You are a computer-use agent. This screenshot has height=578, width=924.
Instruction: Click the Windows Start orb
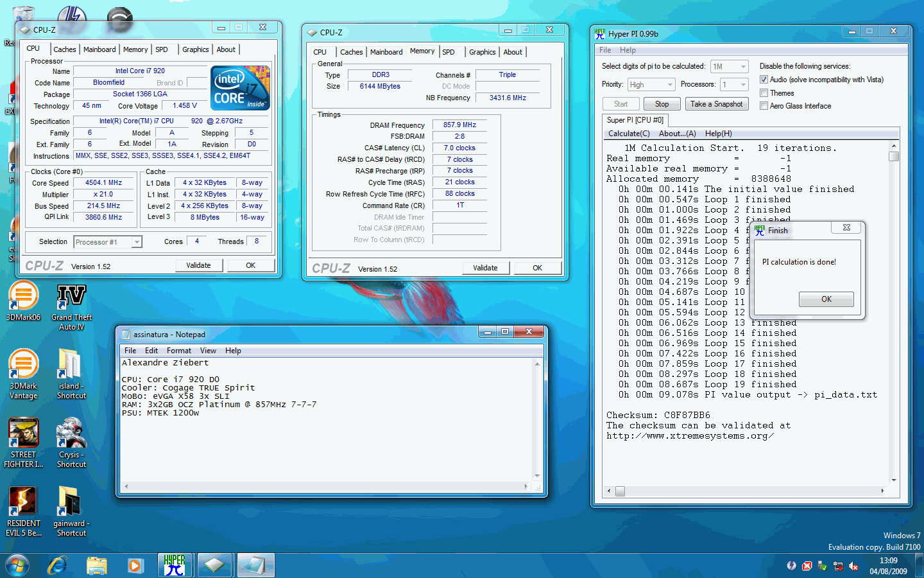point(17,565)
